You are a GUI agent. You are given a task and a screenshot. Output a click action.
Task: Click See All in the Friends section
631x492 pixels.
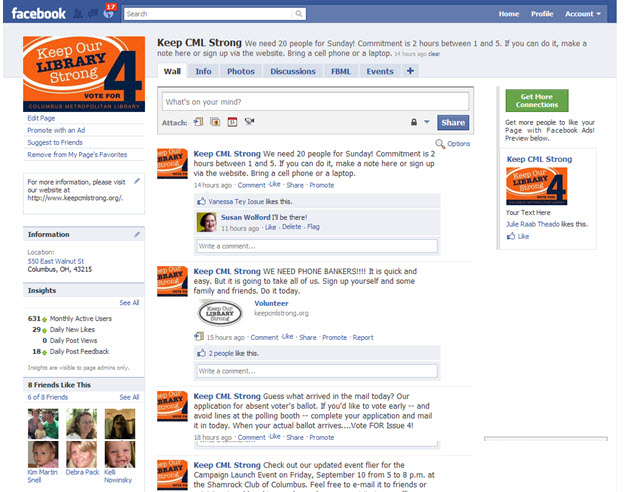(129, 397)
